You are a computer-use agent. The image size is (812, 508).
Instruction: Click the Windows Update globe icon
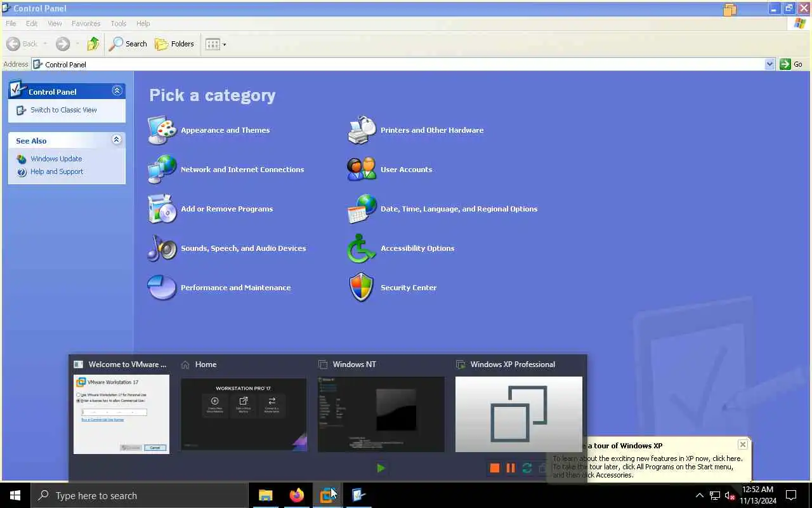coord(22,159)
